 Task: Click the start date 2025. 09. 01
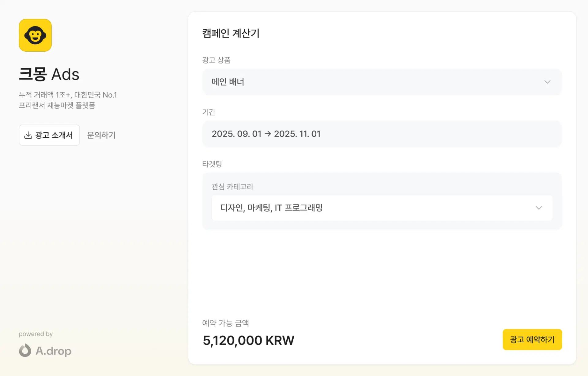click(236, 134)
